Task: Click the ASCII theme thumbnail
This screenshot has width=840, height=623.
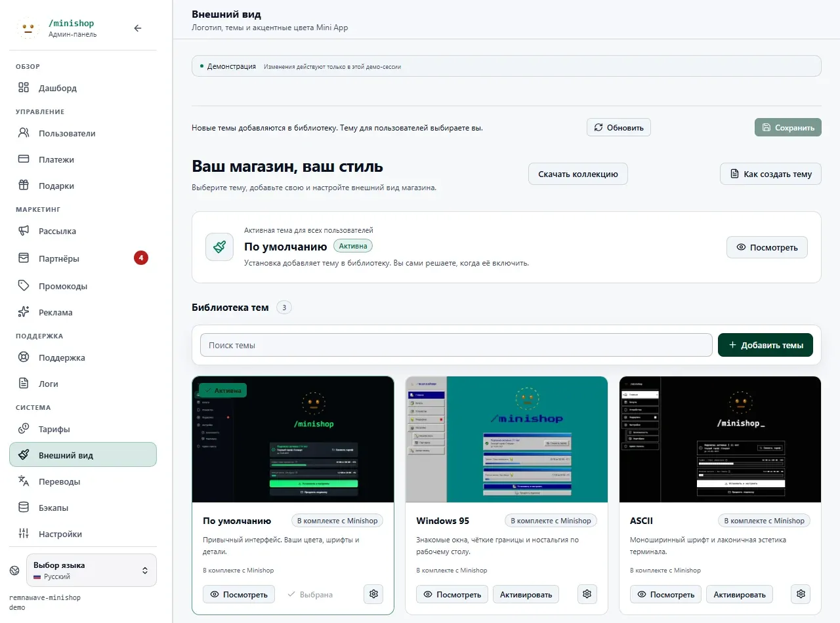Action: point(721,439)
